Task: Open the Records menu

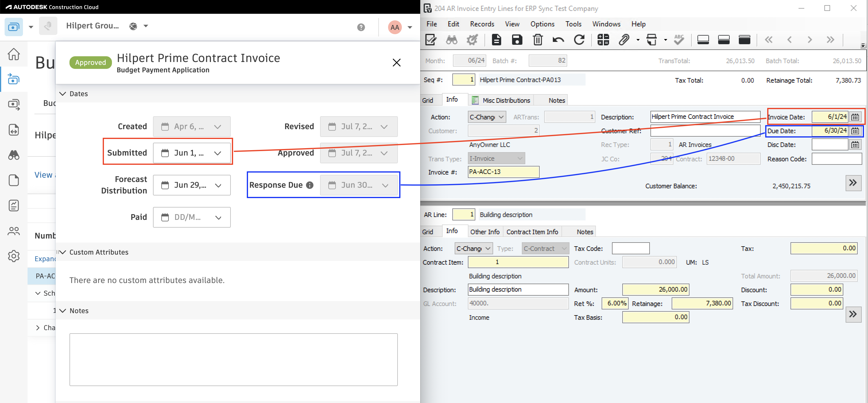Action: pos(482,24)
